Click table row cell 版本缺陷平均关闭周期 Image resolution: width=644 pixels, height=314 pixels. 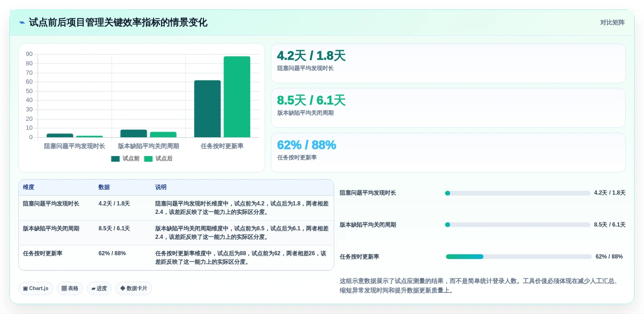(x=51, y=228)
